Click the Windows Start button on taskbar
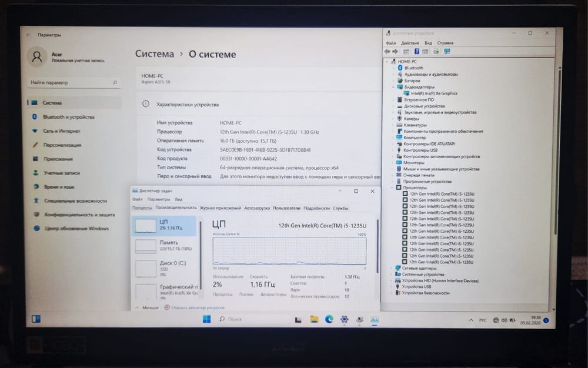This screenshot has height=368, width=588. click(x=206, y=319)
